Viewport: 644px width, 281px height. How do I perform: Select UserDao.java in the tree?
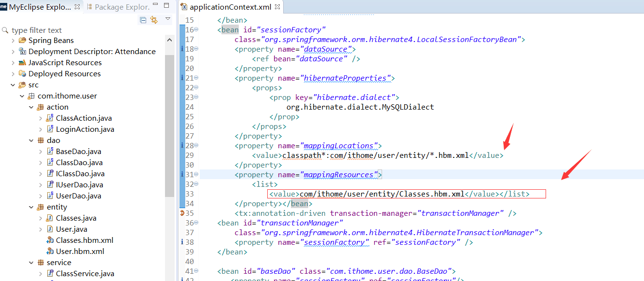[79, 196]
